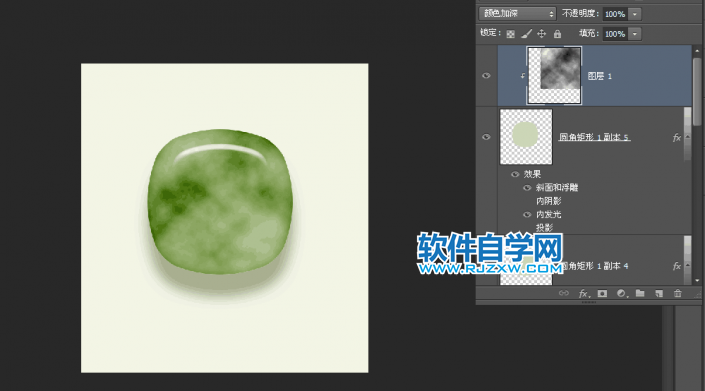Screen dimensions: 705x391
Task: Click the layers panel scroll up arrow
Action: (x=697, y=51)
